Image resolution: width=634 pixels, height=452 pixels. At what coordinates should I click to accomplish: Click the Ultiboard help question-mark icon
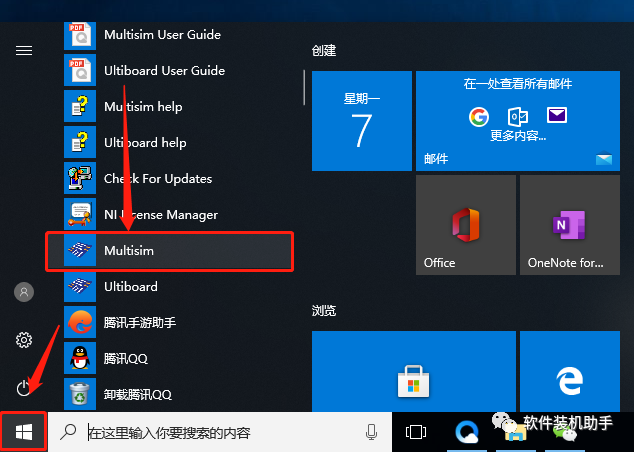(80, 142)
